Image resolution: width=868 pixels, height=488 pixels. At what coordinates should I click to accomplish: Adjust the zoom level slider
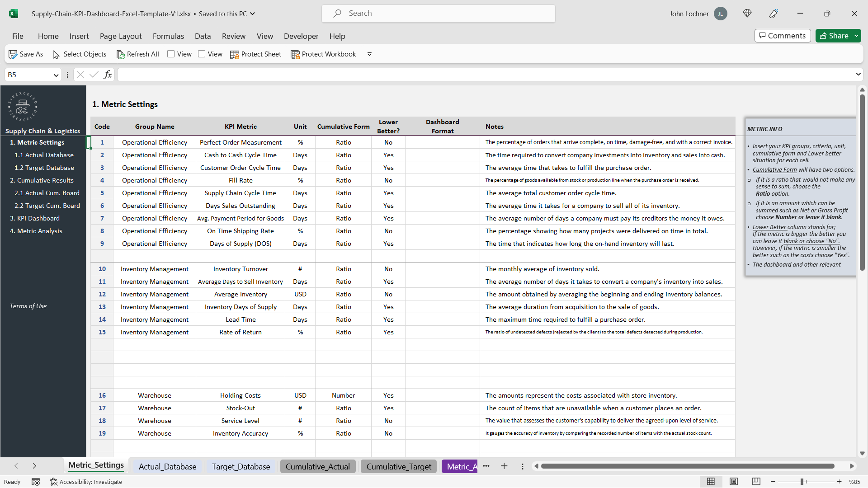click(x=802, y=482)
